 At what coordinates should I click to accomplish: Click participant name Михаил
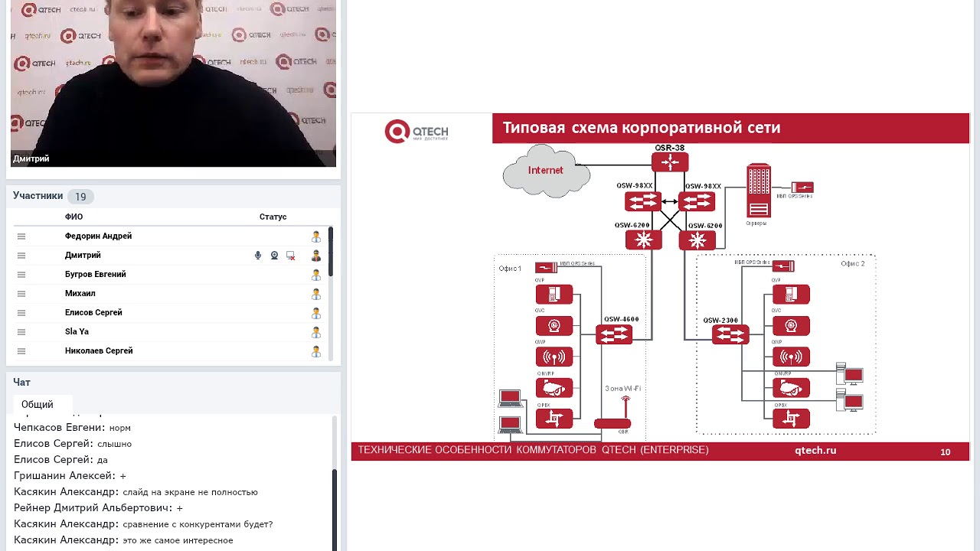(x=80, y=294)
